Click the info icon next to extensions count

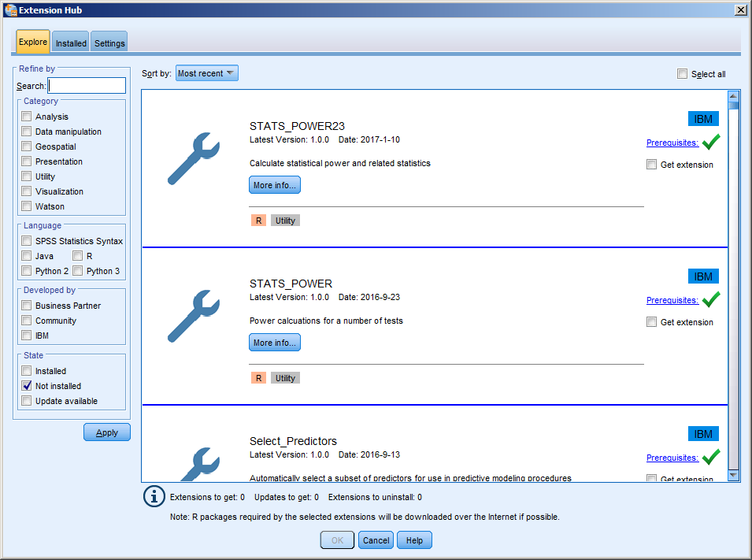click(x=153, y=497)
